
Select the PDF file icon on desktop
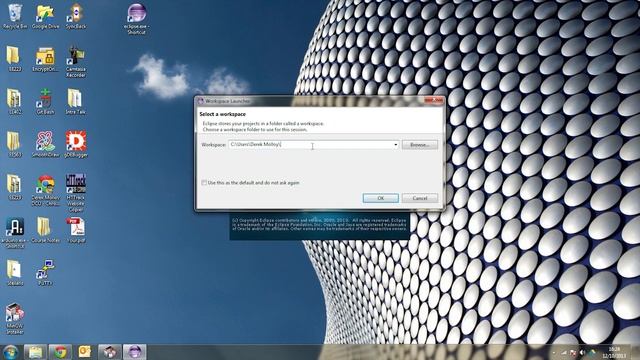tap(76, 230)
